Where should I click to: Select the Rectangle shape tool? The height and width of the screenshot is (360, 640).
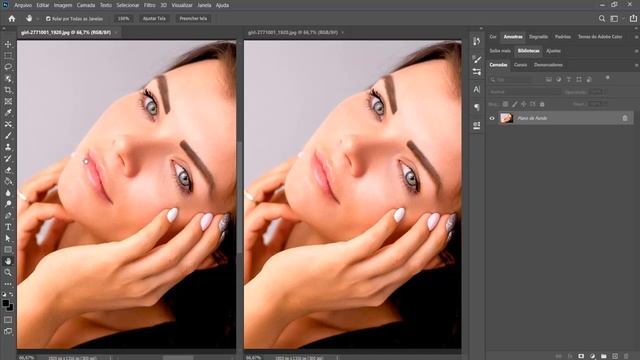pyautogui.click(x=8, y=250)
